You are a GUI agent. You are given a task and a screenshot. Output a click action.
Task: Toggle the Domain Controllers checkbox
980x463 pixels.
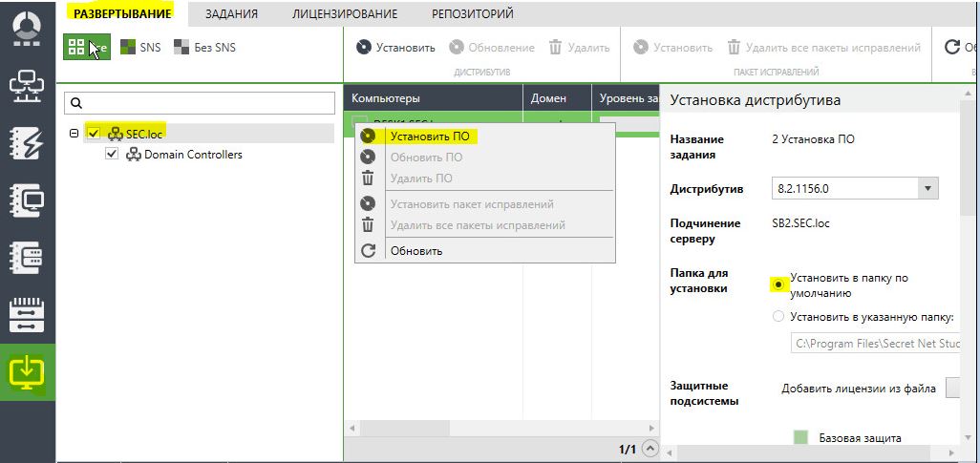click(x=112, y=155)
